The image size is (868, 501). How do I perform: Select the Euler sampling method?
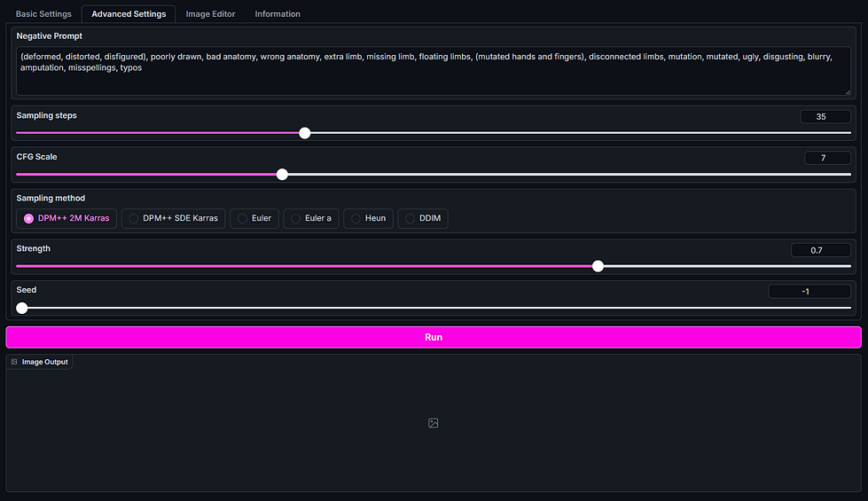[x=254, y=218]
